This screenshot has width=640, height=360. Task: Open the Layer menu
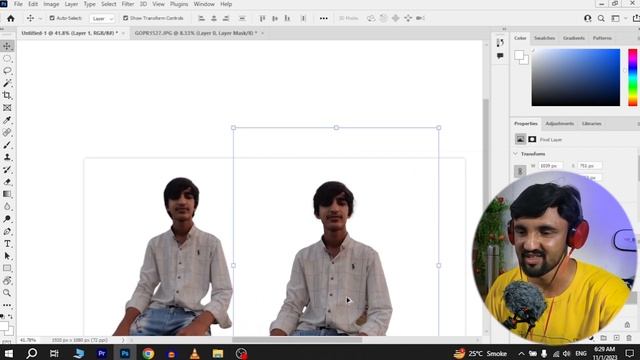click(x=71, y=4)
